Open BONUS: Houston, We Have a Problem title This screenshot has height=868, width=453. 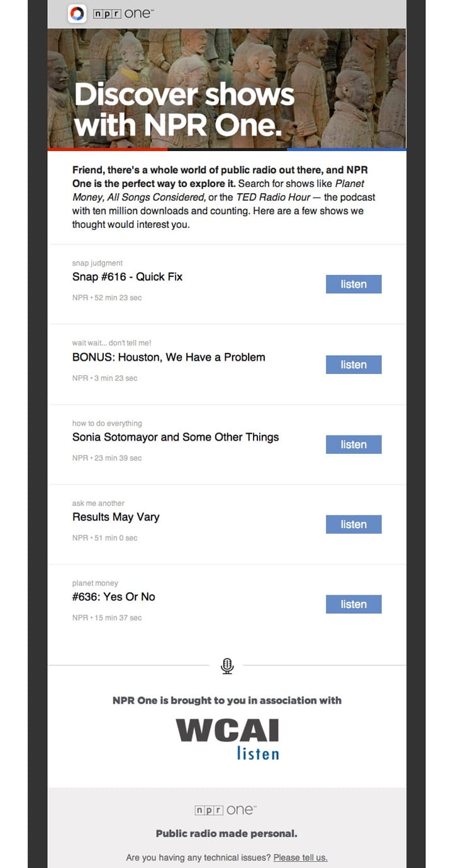coord(169,358)
